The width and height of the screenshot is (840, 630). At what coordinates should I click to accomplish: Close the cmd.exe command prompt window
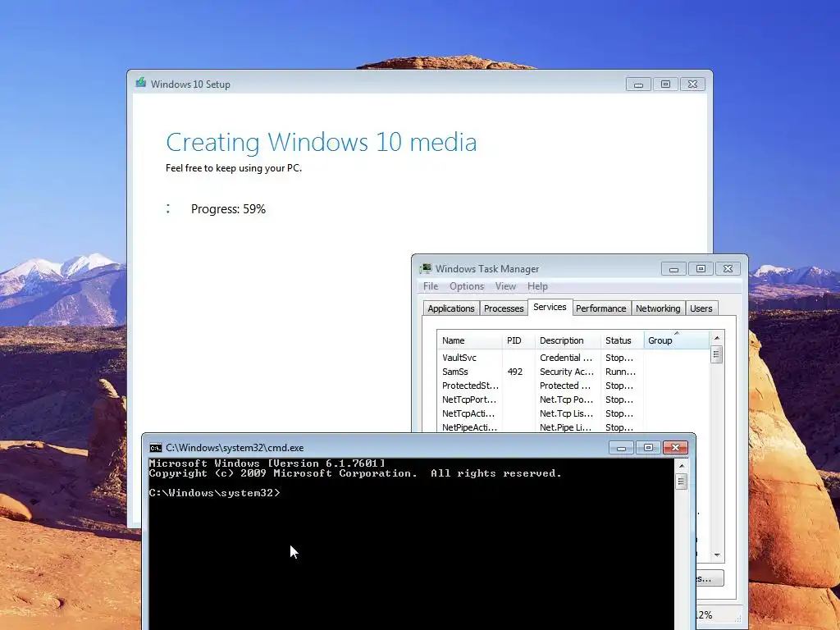[676, 448]
